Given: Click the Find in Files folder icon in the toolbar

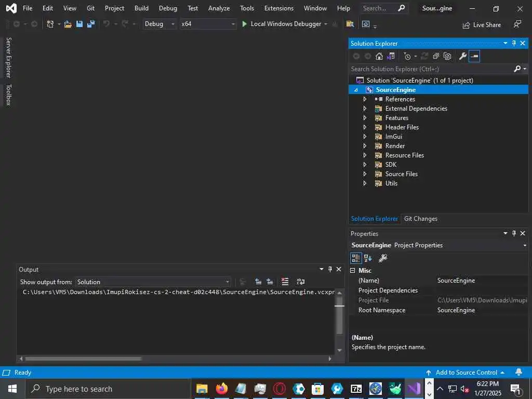Looking at the screenshot, I should (x=350, y=24).
